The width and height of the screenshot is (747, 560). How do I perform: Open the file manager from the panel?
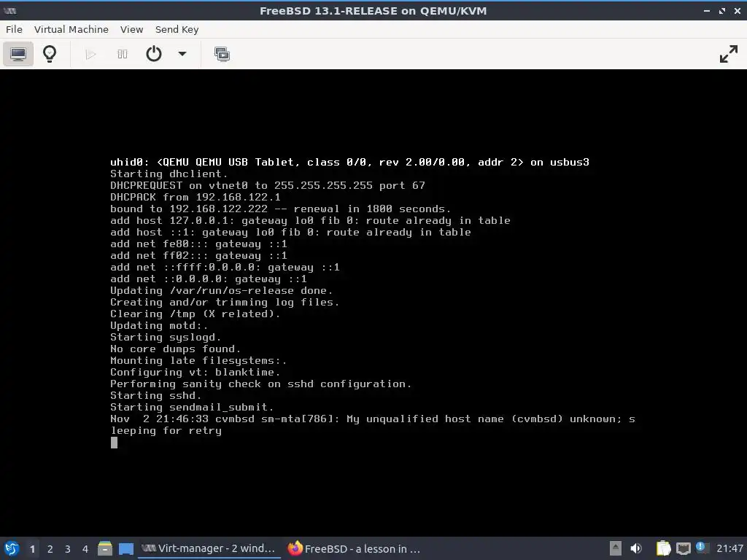(105, 548)
